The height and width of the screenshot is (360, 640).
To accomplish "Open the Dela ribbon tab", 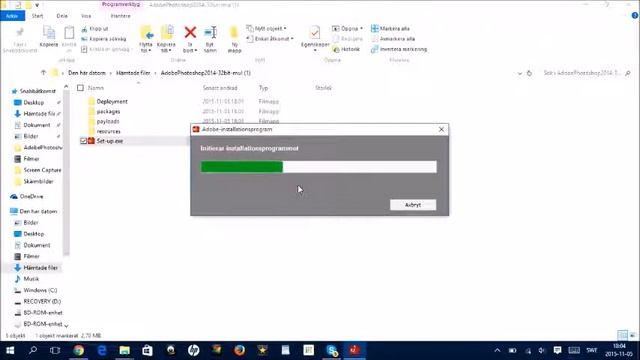I will pos(62,16).
